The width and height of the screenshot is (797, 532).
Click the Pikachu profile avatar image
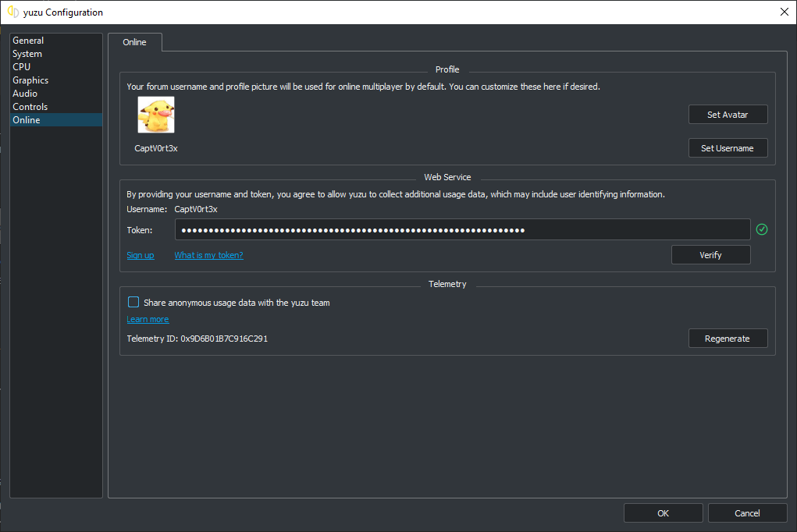(x=156, y=115)
